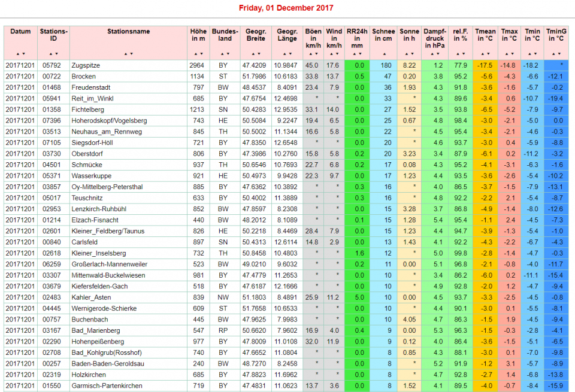Sort Dampfdruck in hPa ascending
Screen dimensions: 575x392
coord(432,54)
